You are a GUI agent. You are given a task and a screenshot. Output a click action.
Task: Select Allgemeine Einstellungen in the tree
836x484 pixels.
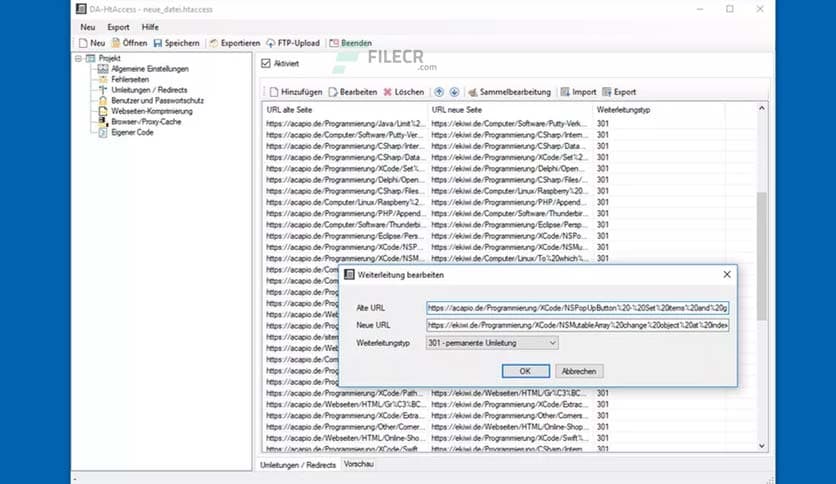pyautogui.click(x=150, y=69)
